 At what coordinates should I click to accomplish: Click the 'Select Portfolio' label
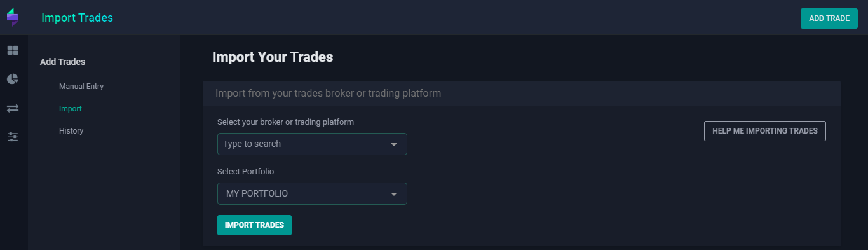[245, 172]
